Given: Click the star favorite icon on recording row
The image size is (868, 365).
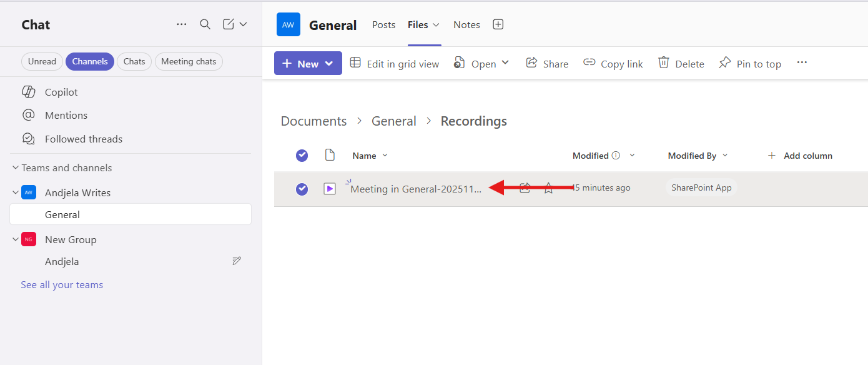Looking at the screenshot, I should tap(548, 188).
